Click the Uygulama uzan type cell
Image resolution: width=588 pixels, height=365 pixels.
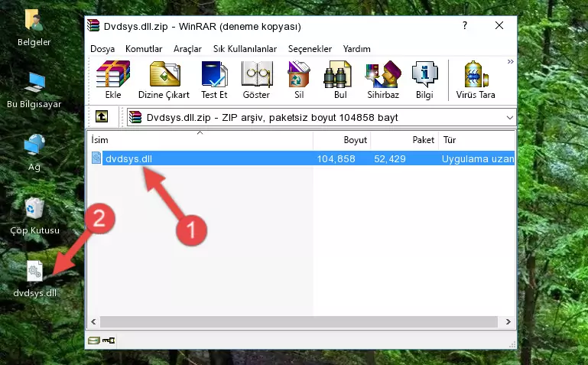point(477,158)
